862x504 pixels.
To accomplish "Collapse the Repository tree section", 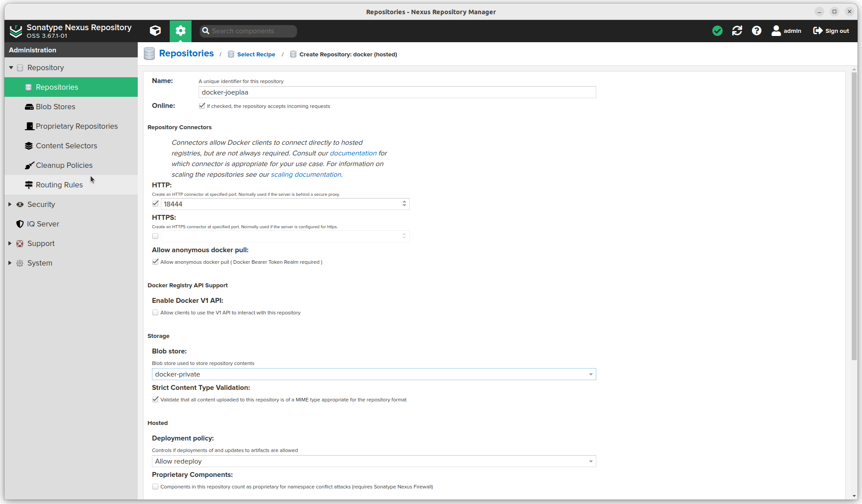I will (11, 67).
